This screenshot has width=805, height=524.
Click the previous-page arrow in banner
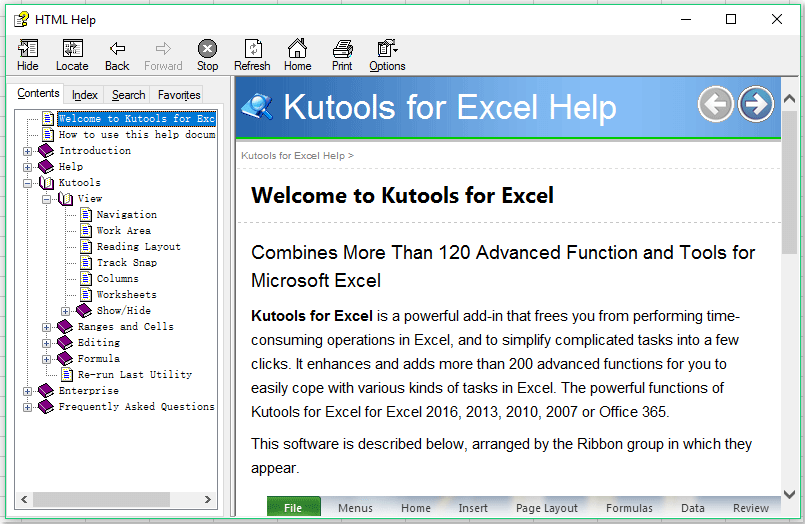[x=715, y=104]
